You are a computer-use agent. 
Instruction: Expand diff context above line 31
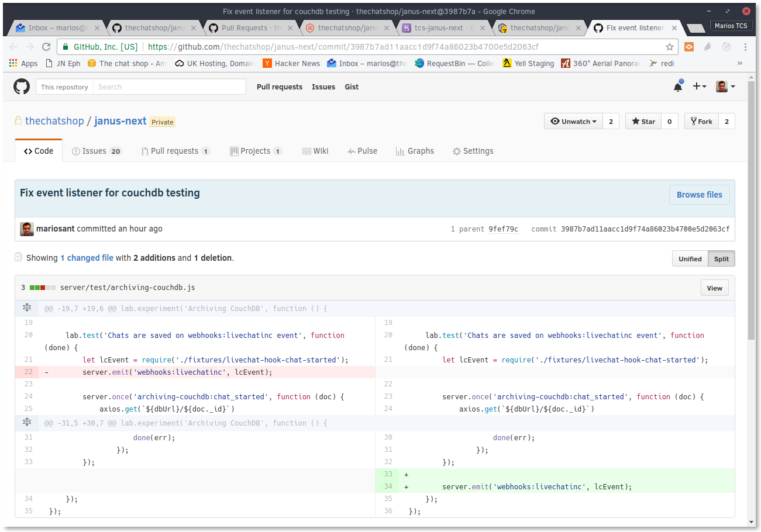pyautogui.click(x=26, y=423)
